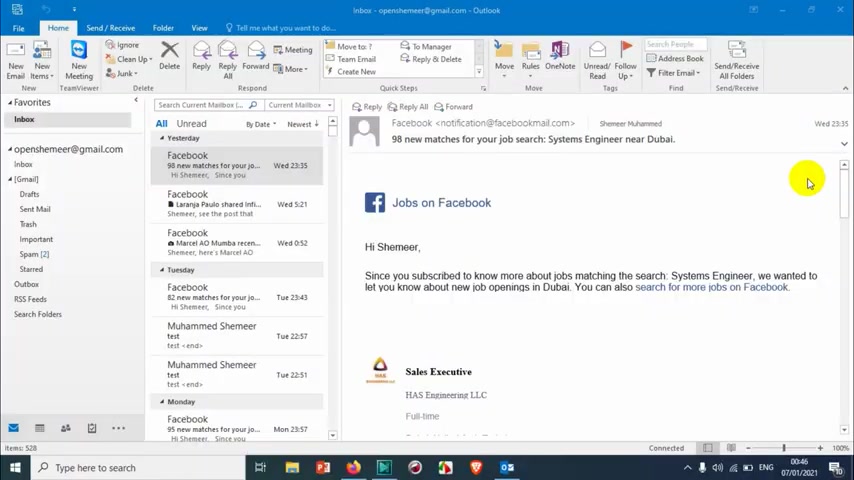Open the Drafts folder
The height and width of the screenshot is (480, 854).
[x=29, y=194]
